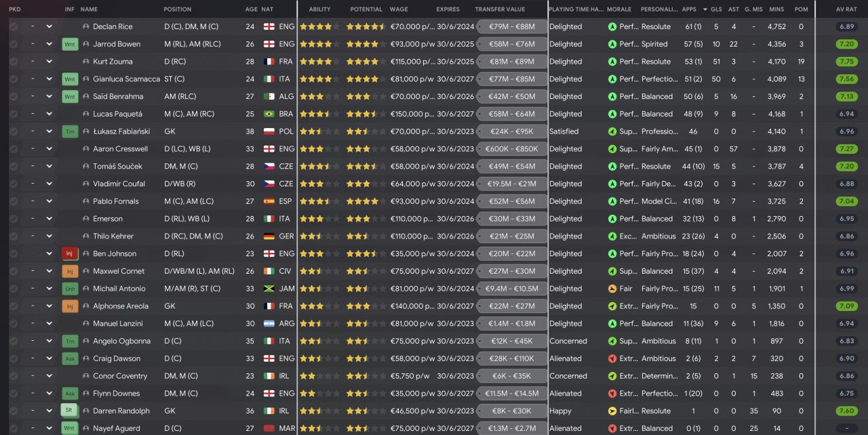This screenshot has width=868, height=435.
Task: Sort players by the Av Rat column header
Action: (x=846, y=9)
